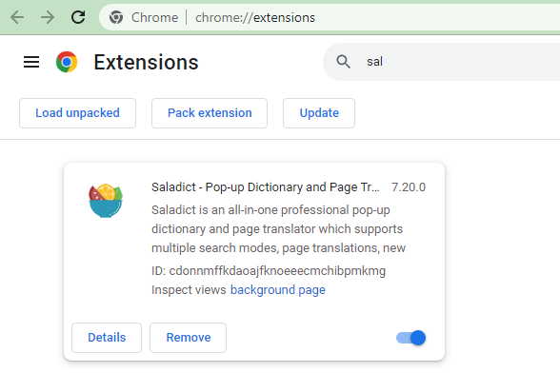Open the Chrome site info icon
The image size is (560, 392).
pyautogui.click(x=116, y=17)
